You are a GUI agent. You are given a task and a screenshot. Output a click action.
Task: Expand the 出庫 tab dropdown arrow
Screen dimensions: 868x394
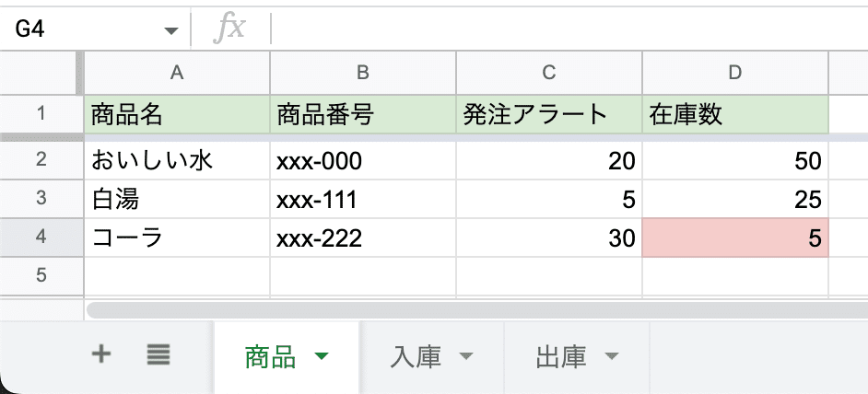point(611,356)
